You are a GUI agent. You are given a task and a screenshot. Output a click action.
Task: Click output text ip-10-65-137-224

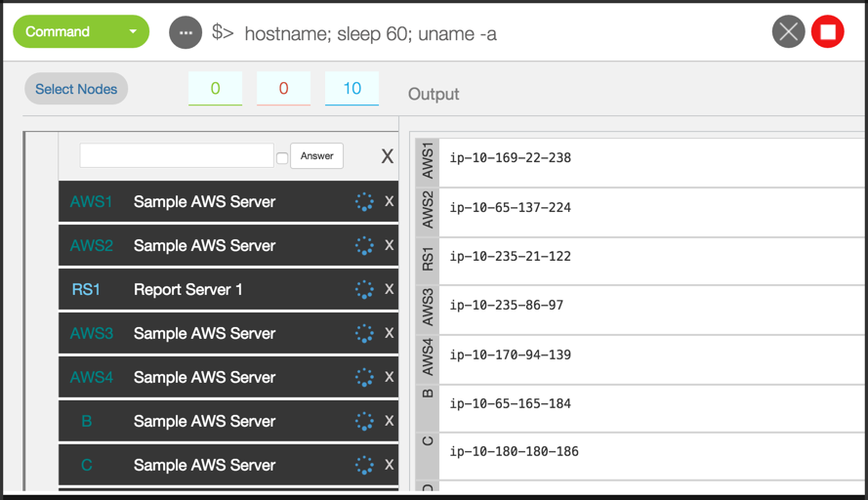point(510,208)
